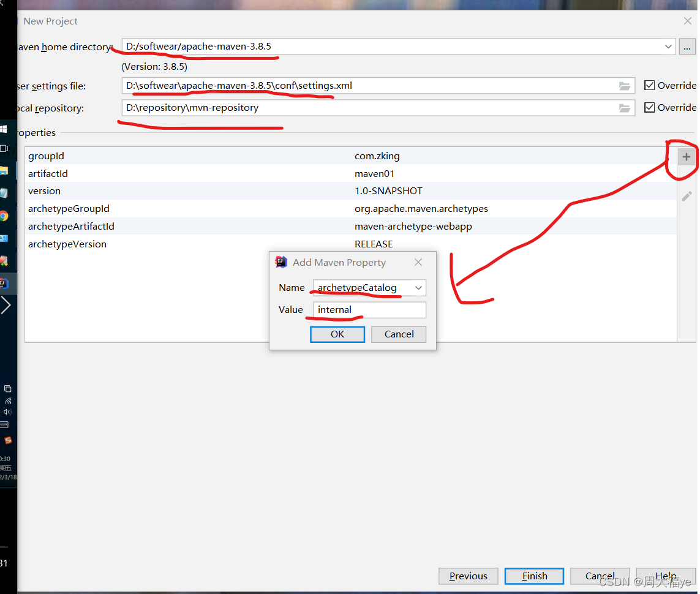
Task: Switch to IntelliJ IDEA taskbar icon
Action: [4, 284]
